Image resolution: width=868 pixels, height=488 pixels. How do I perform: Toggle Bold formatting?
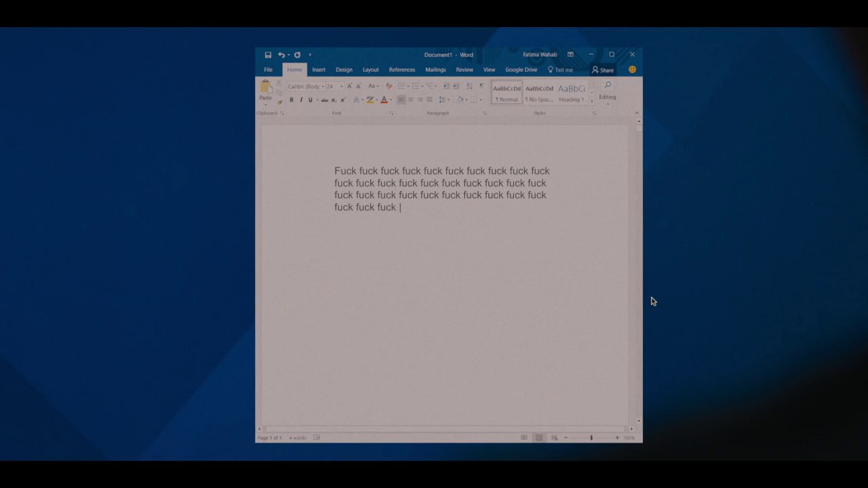pos(292,100)
